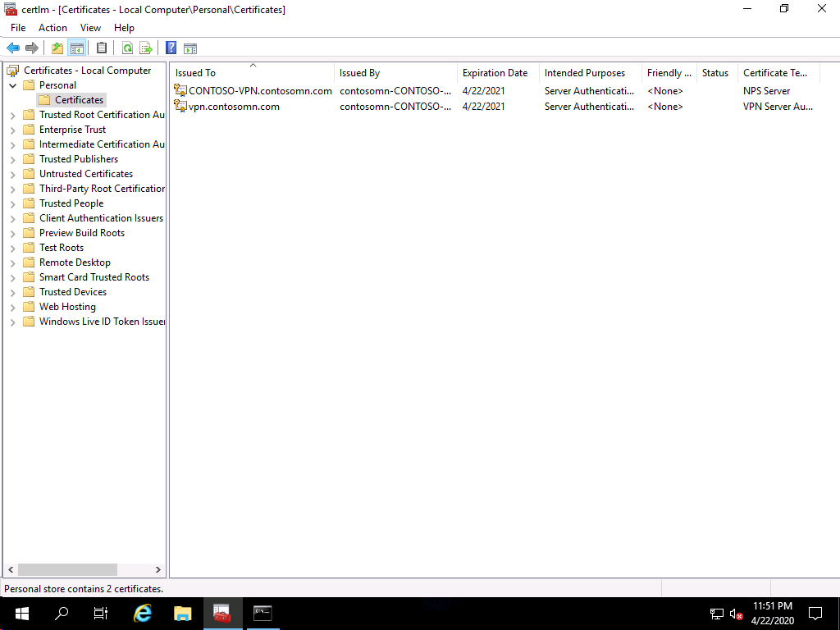
Task: Toggle Show/Hide Action Pane toolbar button
Action: [x=190, y=48]
